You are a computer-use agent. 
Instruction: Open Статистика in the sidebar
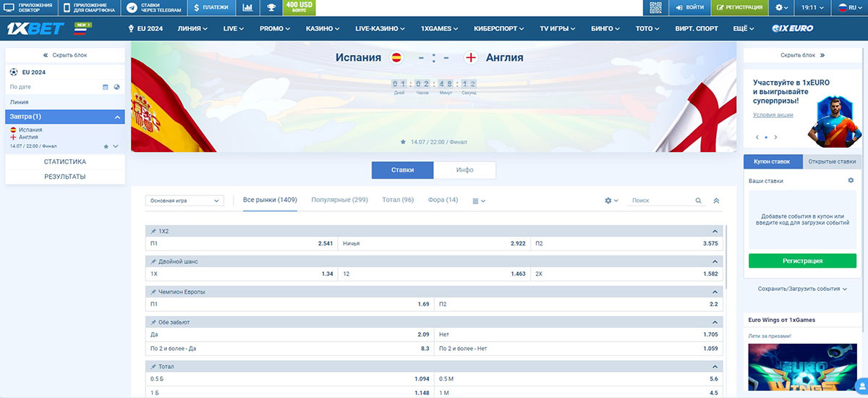65,162
